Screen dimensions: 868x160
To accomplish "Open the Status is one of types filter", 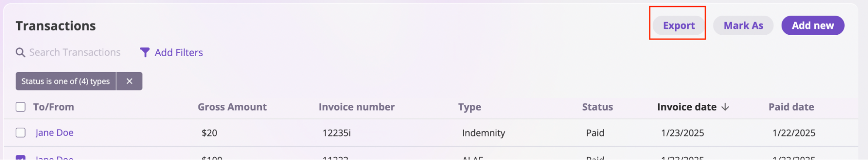I will (x=66, y=81).
